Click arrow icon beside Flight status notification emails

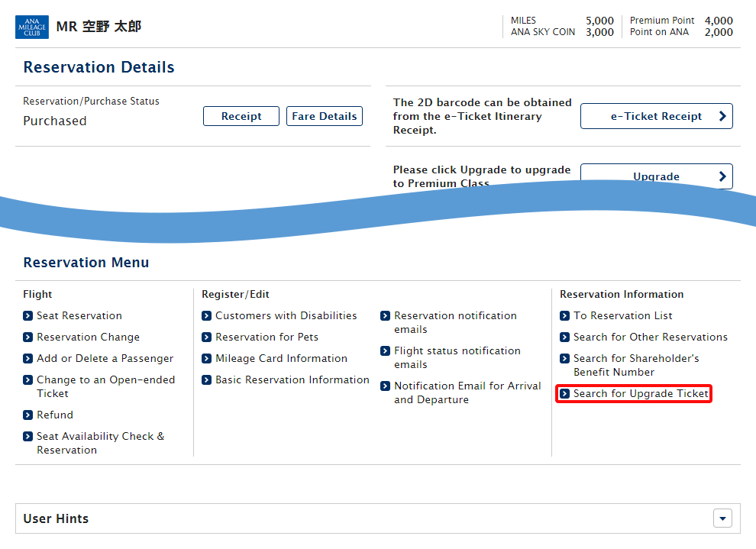click(386, 351)
